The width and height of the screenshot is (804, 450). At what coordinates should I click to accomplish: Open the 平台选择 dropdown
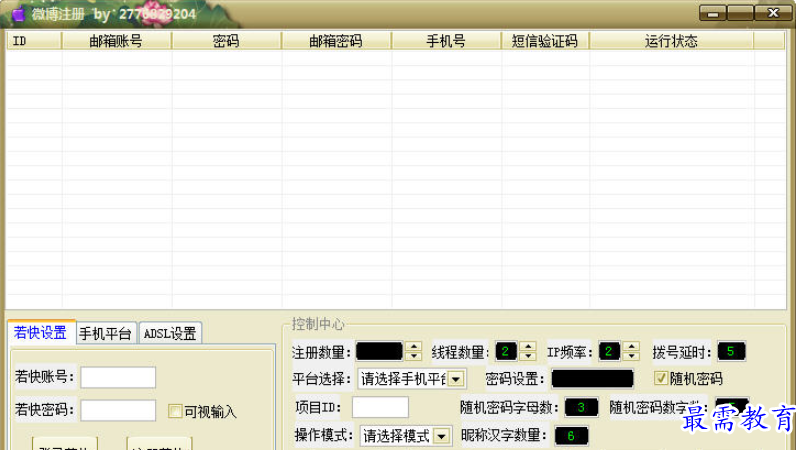click(x=456, y=379)
